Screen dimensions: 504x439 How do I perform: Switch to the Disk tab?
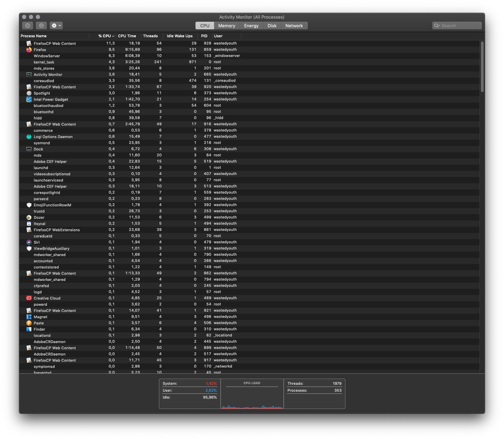272,26
